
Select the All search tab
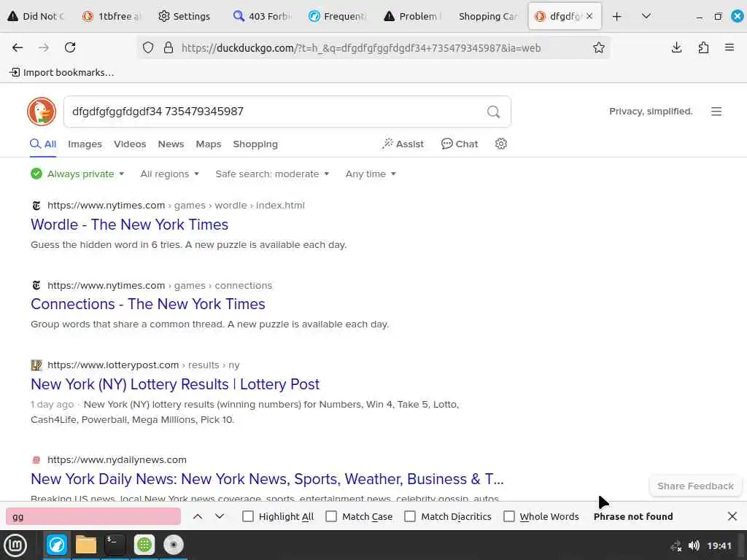pyautogui.click(x=43, y=144)
